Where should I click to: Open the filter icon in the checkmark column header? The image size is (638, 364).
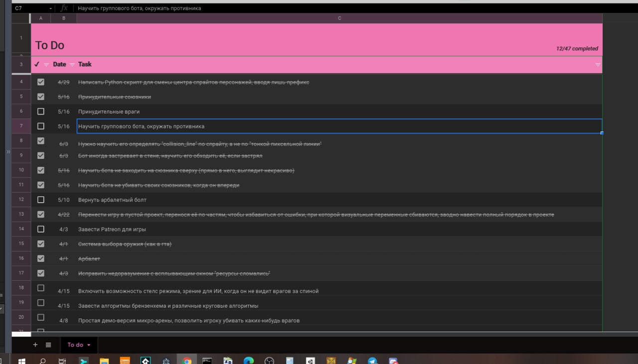click(x=46, y=65)
